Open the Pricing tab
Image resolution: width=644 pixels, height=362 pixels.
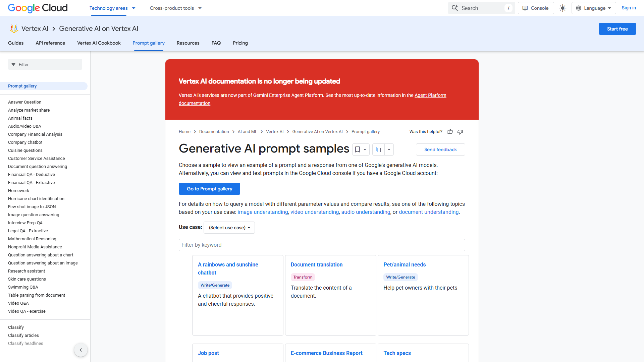(240, 43)
